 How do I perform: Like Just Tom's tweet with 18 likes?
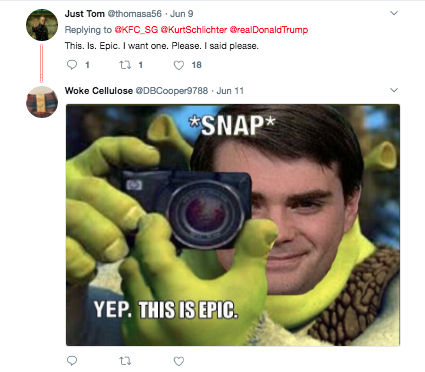tap(179, 65)
